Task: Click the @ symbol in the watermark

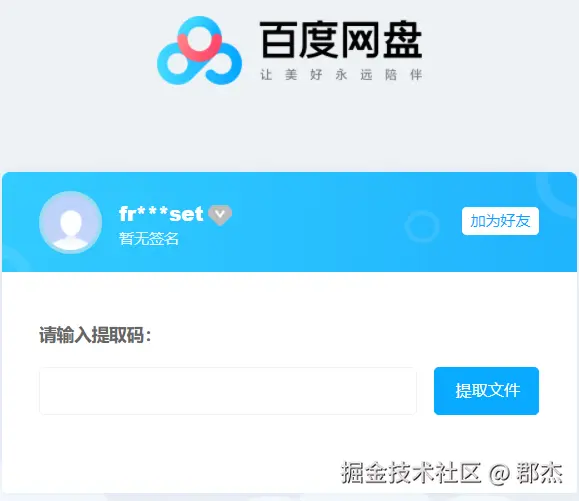Action: tap(499, 474)
